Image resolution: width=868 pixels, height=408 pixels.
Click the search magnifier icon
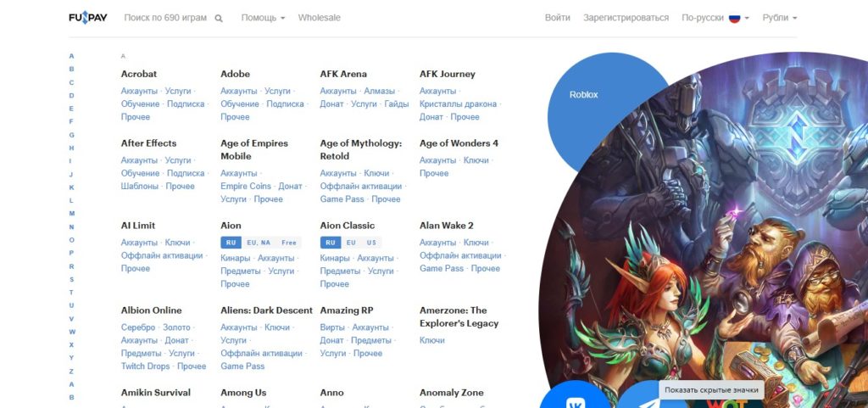coord(219,19)
